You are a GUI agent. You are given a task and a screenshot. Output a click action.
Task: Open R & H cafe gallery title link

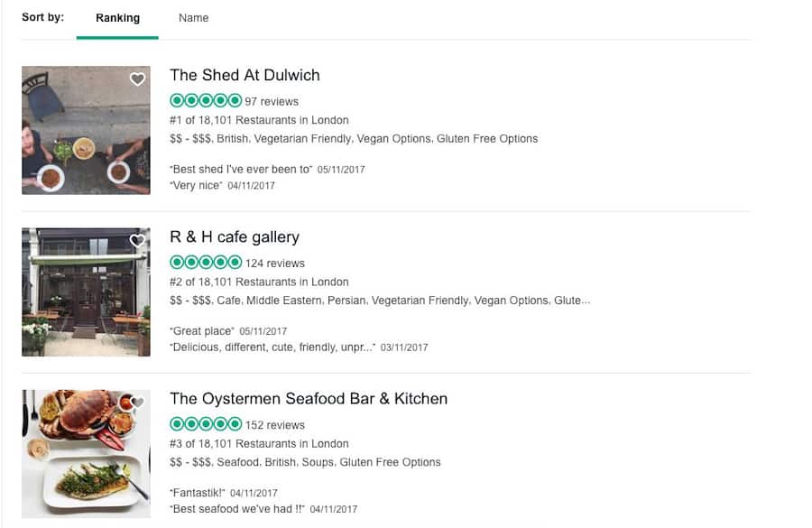235,236
